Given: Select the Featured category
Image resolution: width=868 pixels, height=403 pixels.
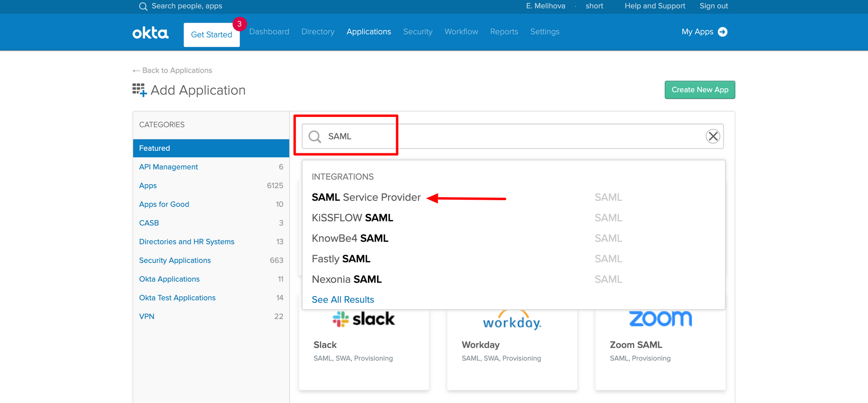Looking at the screenshot, I should 211,148.
